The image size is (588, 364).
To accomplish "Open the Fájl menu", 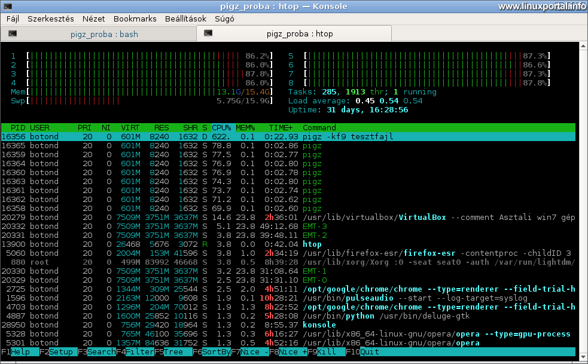I will (13, 19).
